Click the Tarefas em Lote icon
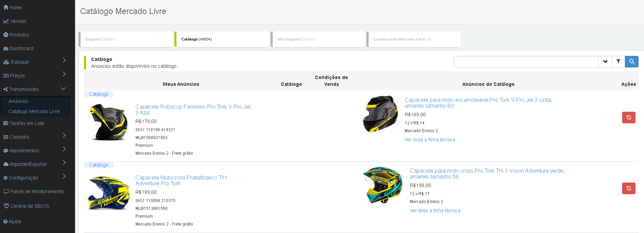This screenshot has width=644, height=233. 6,123
